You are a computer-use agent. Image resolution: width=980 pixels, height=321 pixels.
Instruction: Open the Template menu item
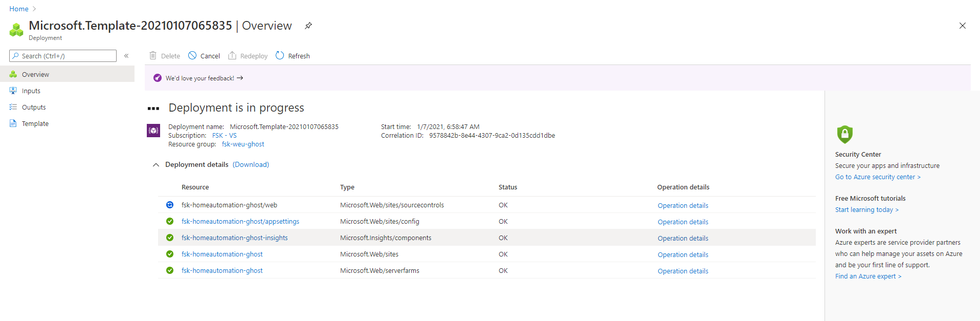67,123
